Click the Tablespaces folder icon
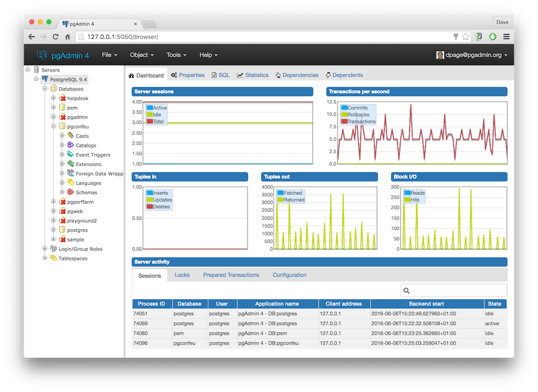Viewport: 538px width, 392px height. [x=54, y=258]
